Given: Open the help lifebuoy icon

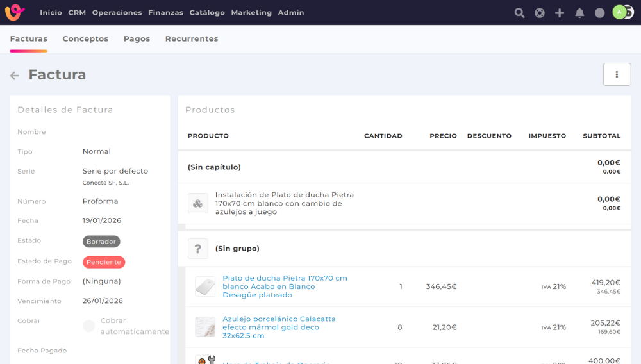Looking at the screenshot, I should (540, 13).
